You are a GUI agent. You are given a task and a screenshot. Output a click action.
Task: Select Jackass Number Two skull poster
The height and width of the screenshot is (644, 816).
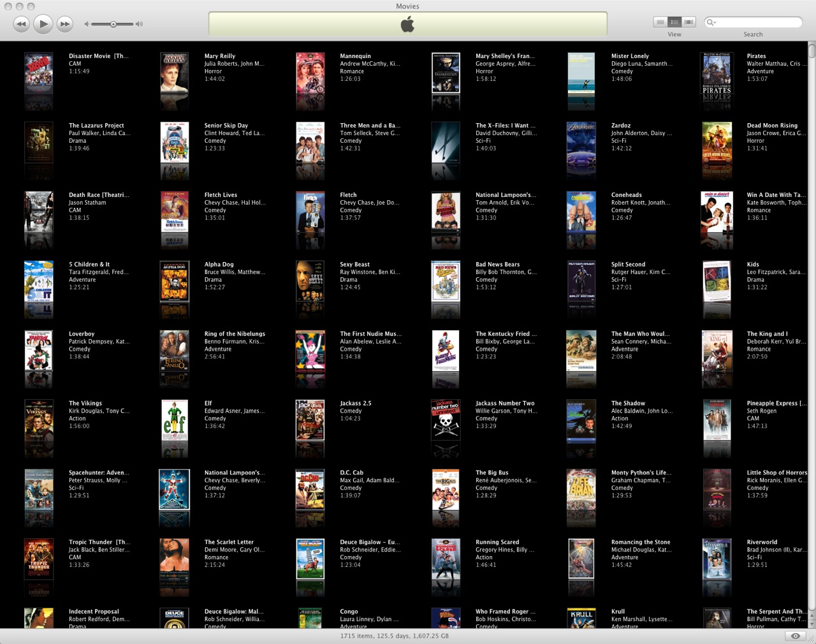point(446,420)
